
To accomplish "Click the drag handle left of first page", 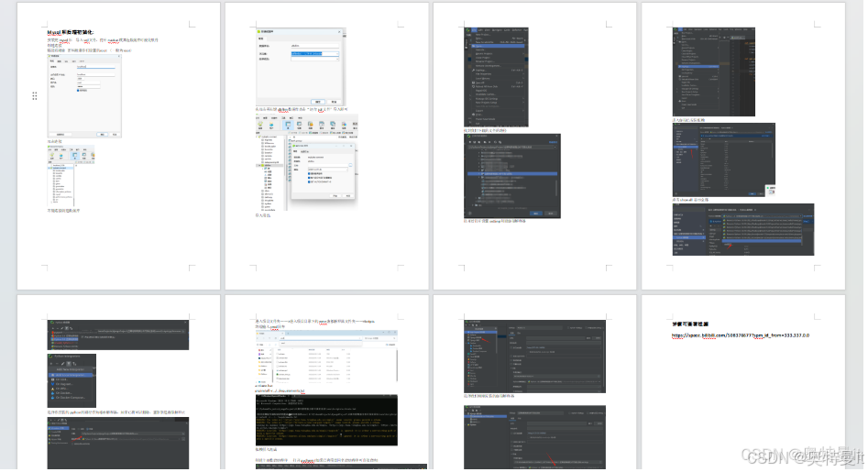I will [x=35, y=95].
